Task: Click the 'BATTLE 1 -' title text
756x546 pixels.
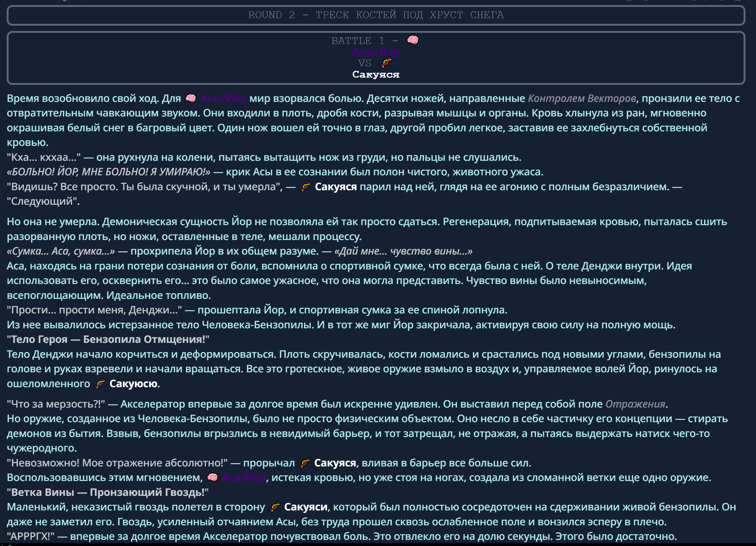Action: tap(364, 41)
